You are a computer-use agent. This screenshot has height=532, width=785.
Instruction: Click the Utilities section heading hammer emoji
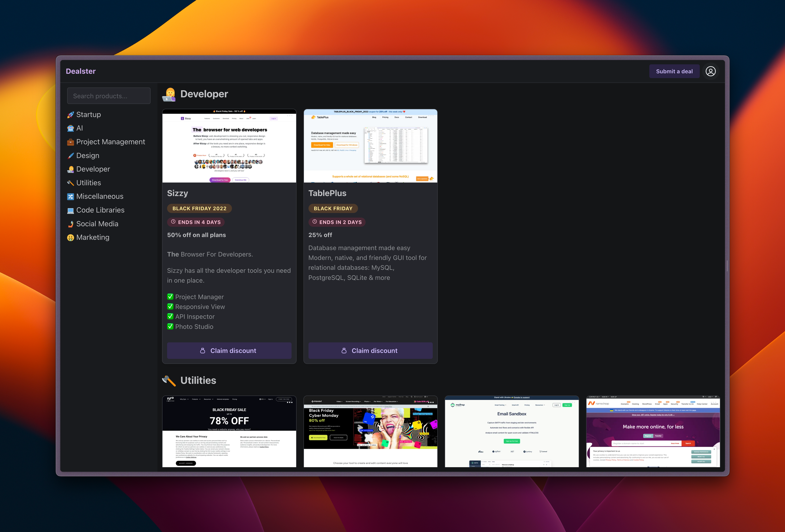(x=169, y=381)
